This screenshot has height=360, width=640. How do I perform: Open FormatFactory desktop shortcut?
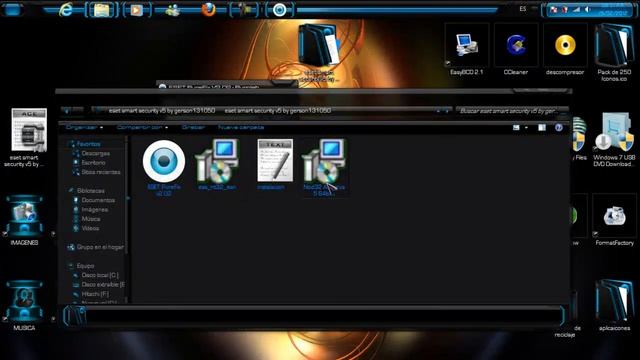[x=614, y=220]
